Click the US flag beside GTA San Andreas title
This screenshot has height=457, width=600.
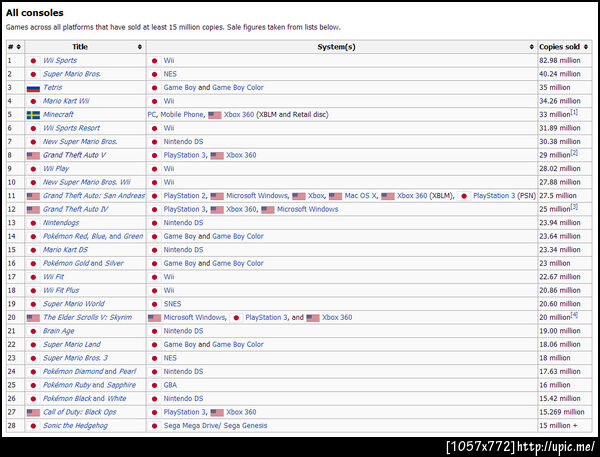click(x=33, y=196)
